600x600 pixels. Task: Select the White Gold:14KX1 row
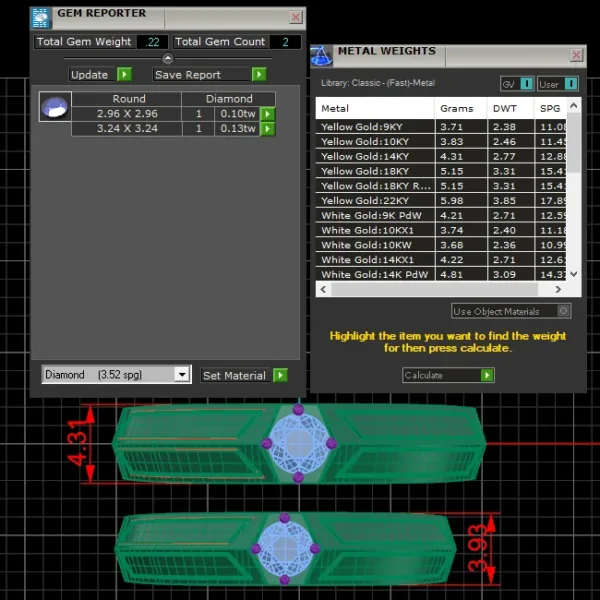point(440,260)
